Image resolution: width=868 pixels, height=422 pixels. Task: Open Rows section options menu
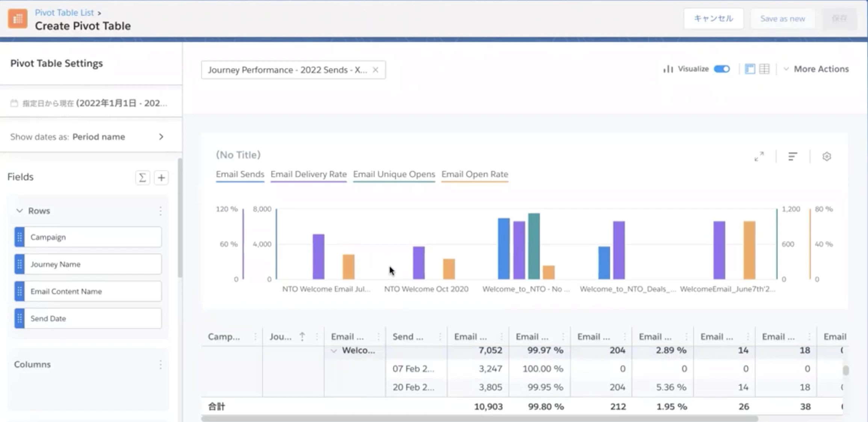160,211
